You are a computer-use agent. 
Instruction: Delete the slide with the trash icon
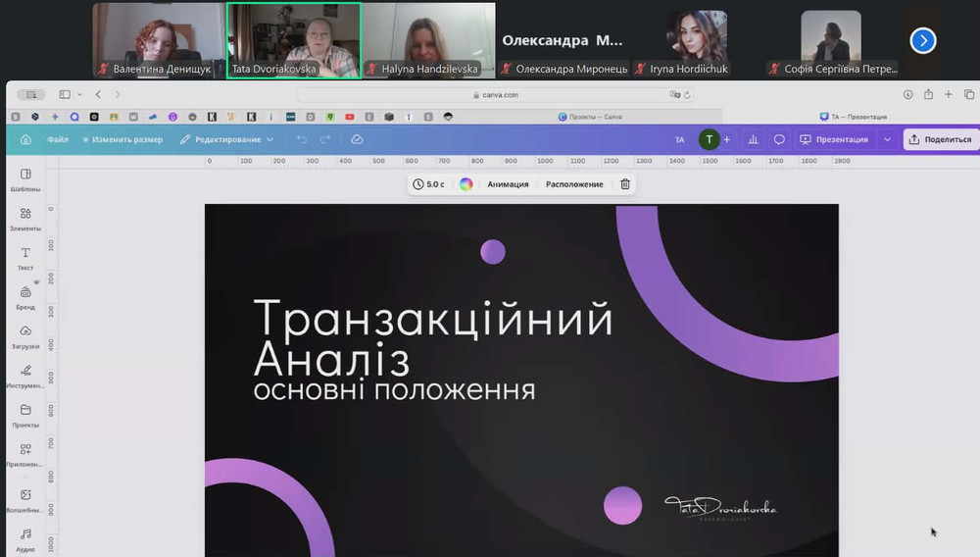pos(625,184)
